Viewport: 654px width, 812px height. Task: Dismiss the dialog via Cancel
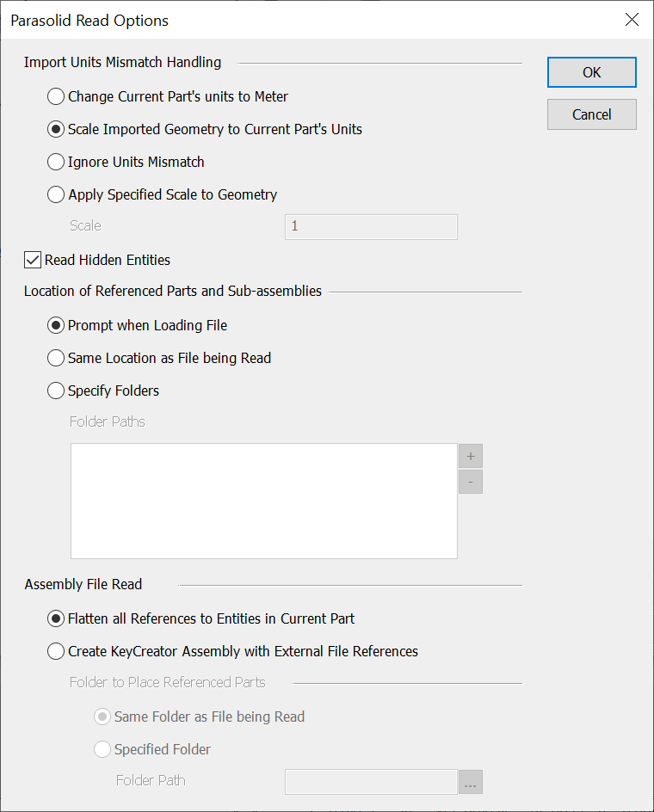591,114
